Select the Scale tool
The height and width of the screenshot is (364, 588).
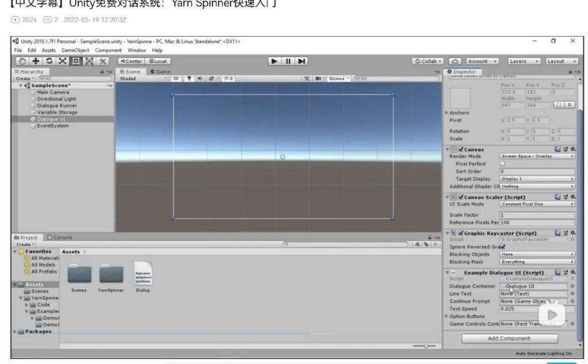pyautogui.click(x=63, y=61)
